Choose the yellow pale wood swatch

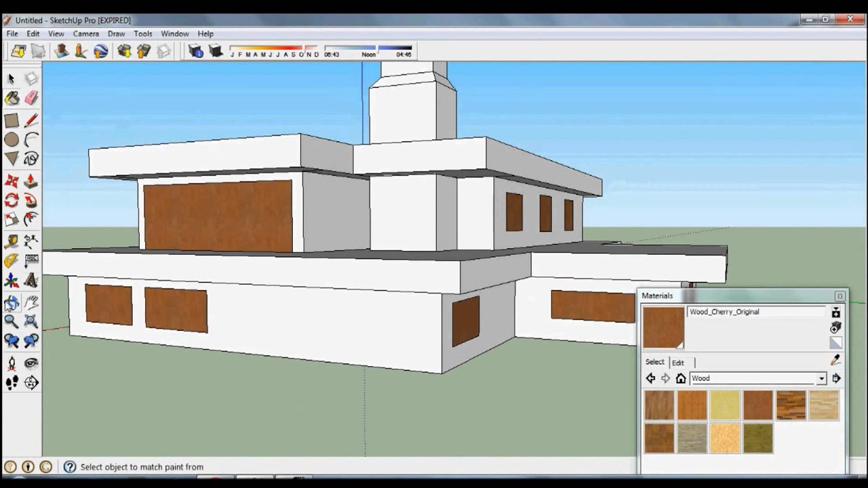[725, 405]
